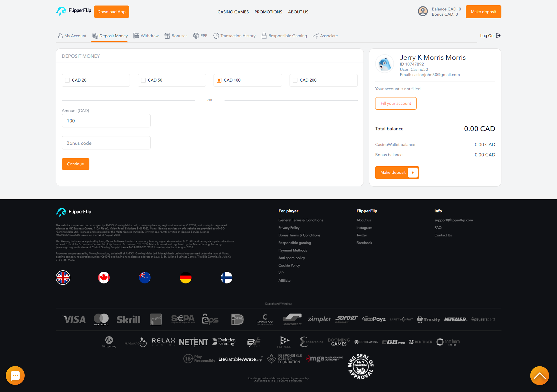Click the Download App button
Viewport: 557px width, 392px height.
[111, 12]
